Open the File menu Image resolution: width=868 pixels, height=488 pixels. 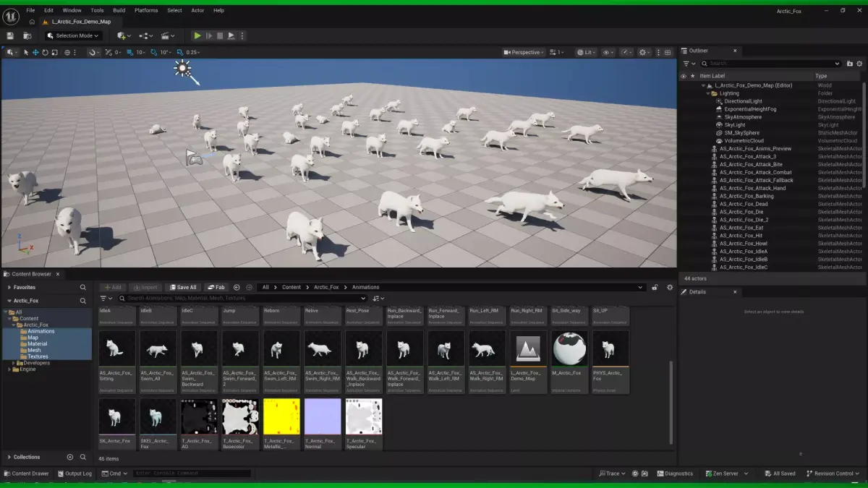point(30,10)
